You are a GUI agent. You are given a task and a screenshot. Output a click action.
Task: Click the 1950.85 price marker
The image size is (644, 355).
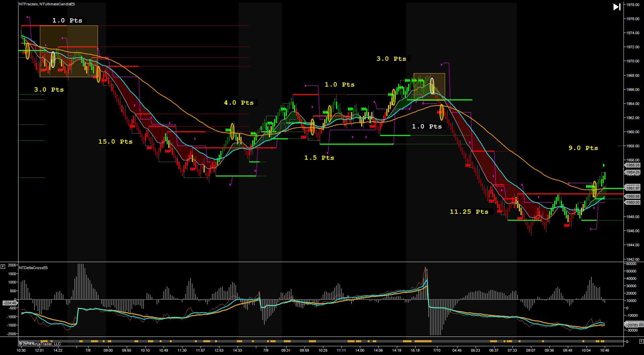[633, 196]
